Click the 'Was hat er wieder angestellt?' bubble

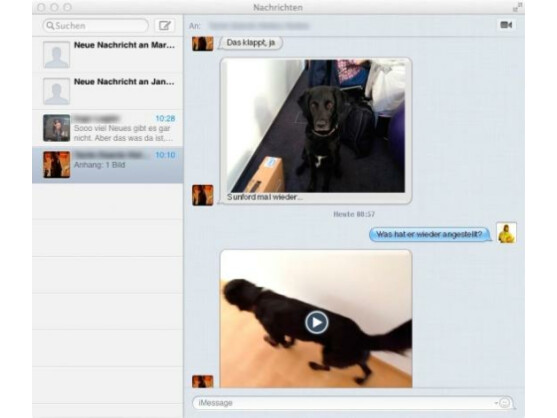click(x=429, y=234)
